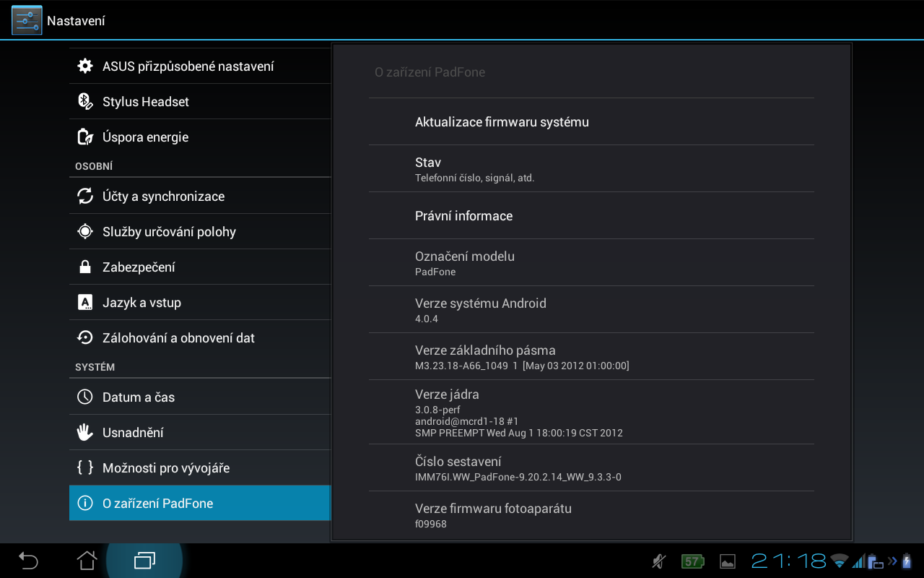Tap the battery 57 indicator icon
Screen dimensions: 924x578
click(692, 561)
